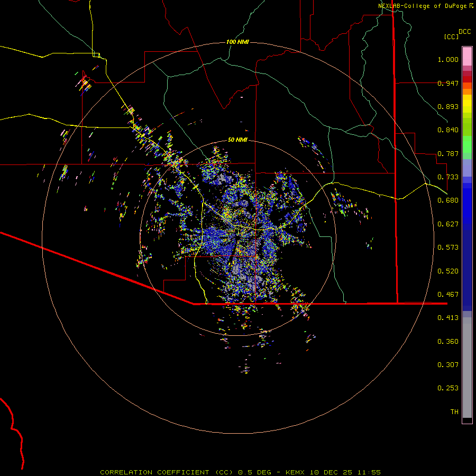The width and height of the screenshot is (476, 476).
Task: Click the 0.573 legend value
Action: (x=448, y=248)
